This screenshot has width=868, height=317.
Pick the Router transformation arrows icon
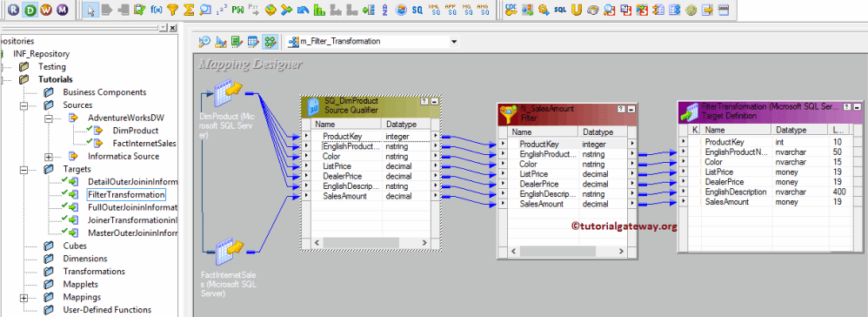(286, 10)
